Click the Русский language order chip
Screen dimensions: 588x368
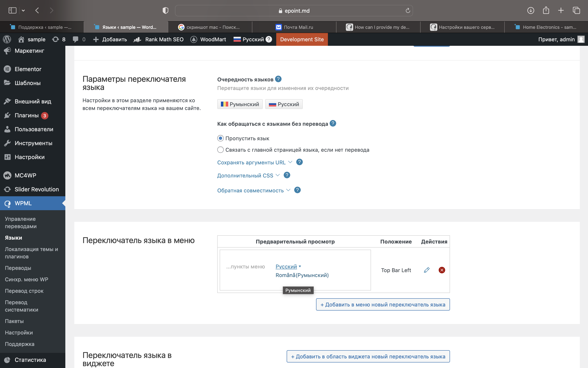pyautogui.click(x=284, y=104)
